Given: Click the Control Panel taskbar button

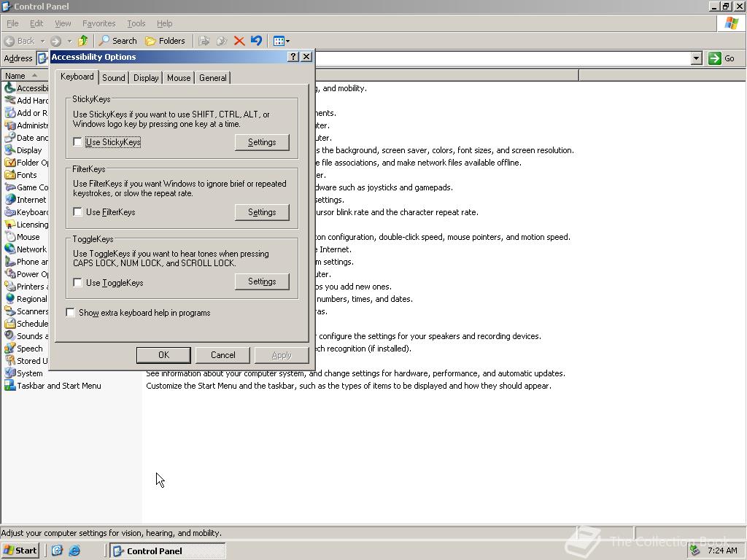Looking at the screenshot, I should 168,551.
